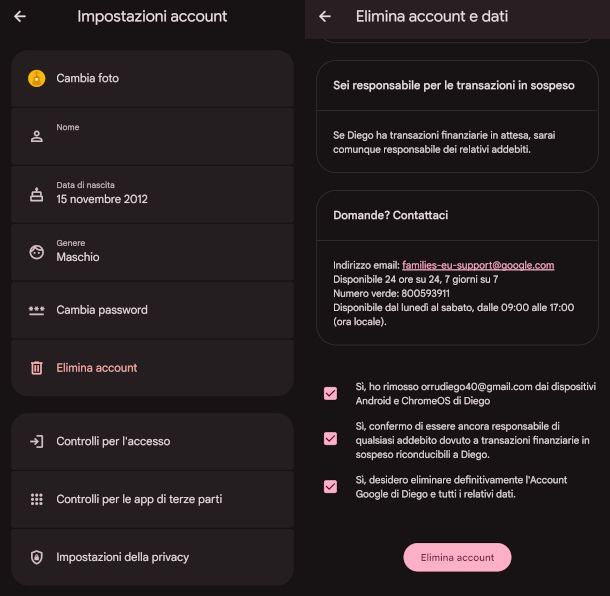Viewport: 610px width, 596px height.
Task: Tap the third-party apps grid icon
Action: pos(37,499)
